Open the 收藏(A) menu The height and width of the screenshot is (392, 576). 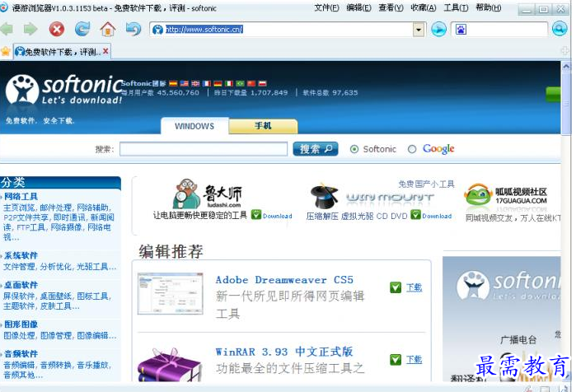(x=424, y=7)
